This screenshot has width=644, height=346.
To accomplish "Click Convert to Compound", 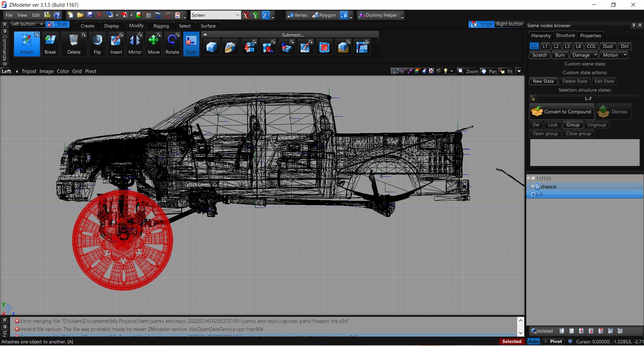I will coord(562,112).
